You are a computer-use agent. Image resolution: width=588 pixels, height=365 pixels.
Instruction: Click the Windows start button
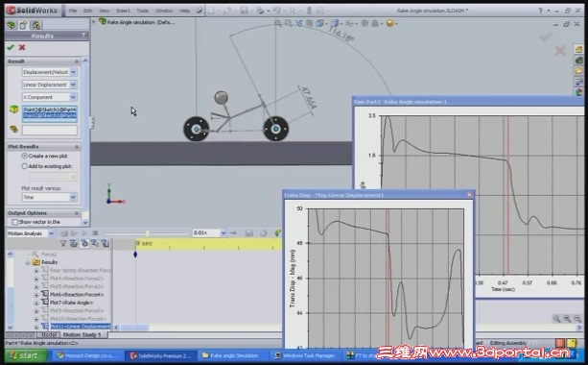[x=26, y=355]
